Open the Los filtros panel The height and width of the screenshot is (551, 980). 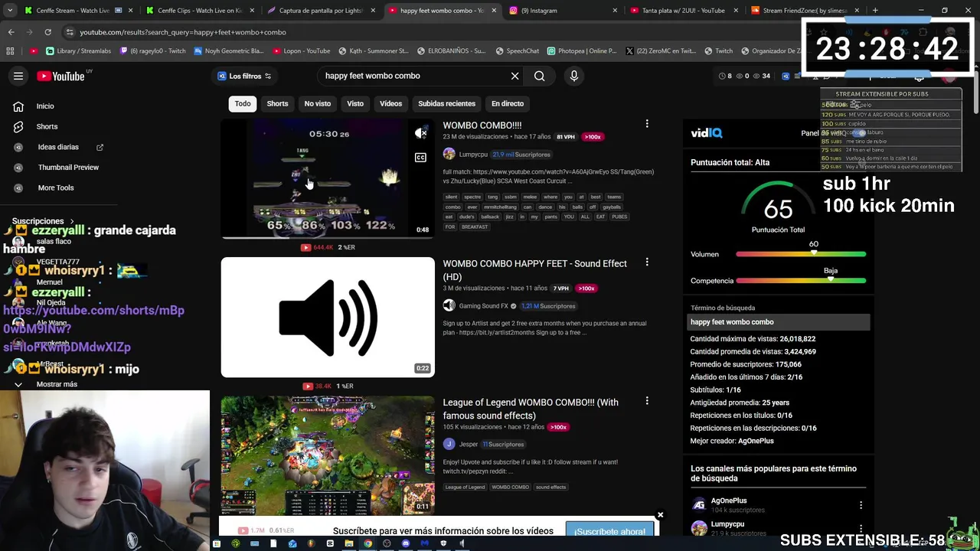point(244,76)
